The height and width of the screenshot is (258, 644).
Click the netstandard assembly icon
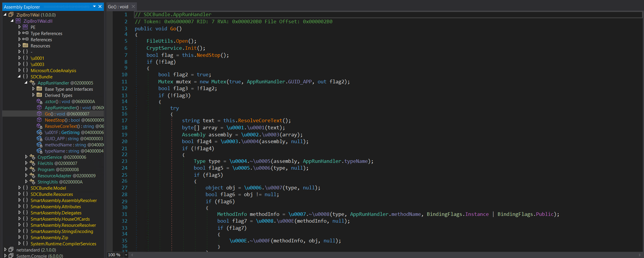[x=11, y=250]
